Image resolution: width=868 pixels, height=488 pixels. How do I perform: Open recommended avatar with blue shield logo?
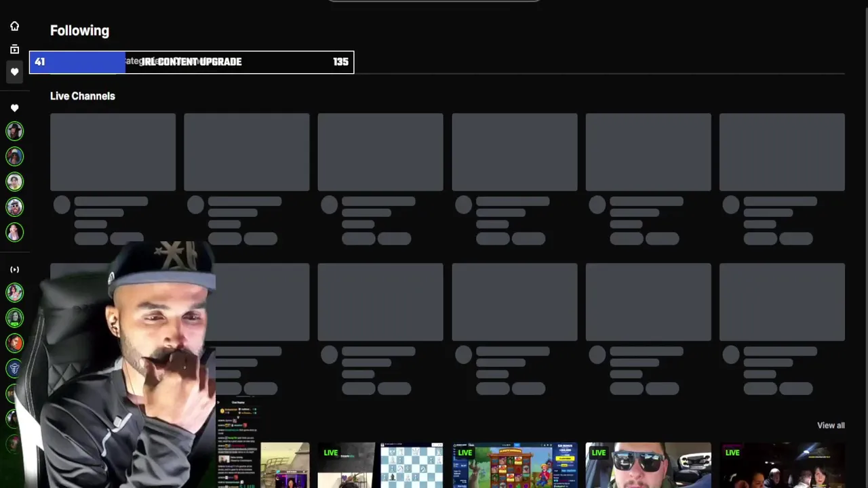click(x=14, y=368)
